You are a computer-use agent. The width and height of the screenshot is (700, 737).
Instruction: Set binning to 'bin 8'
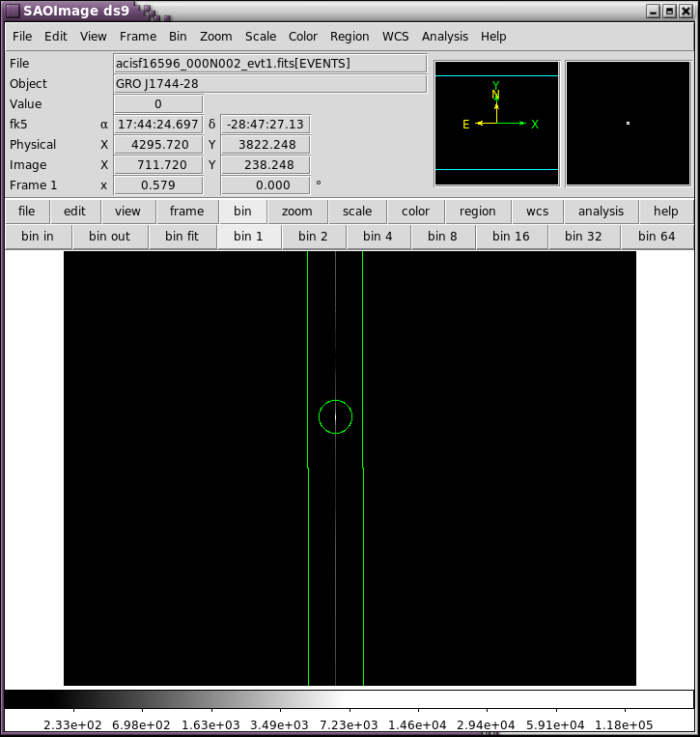442,237
